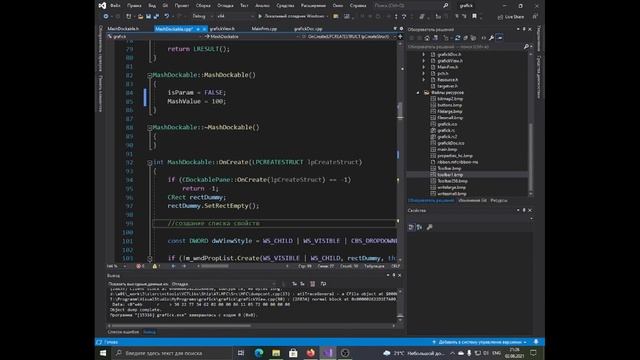Switch to grafickDoc.cpp editor tab
The height and width of the screenshot is (360, 640).
[308, 29]
